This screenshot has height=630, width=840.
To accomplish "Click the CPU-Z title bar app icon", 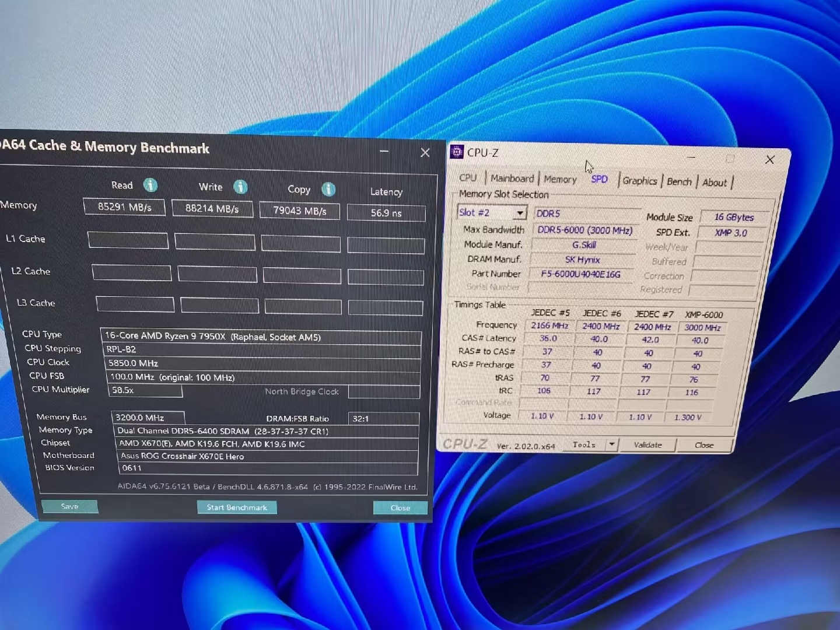I will click(x=457, y=152).
